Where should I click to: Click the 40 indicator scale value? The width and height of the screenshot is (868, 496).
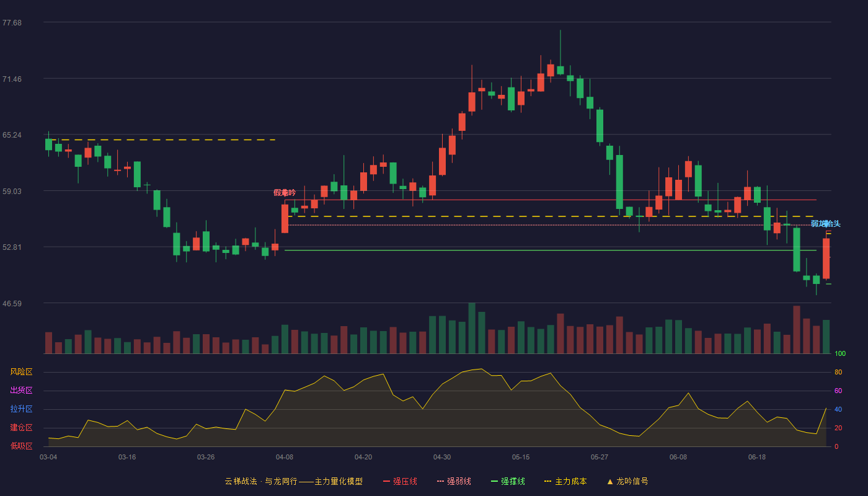click(838, 409)
